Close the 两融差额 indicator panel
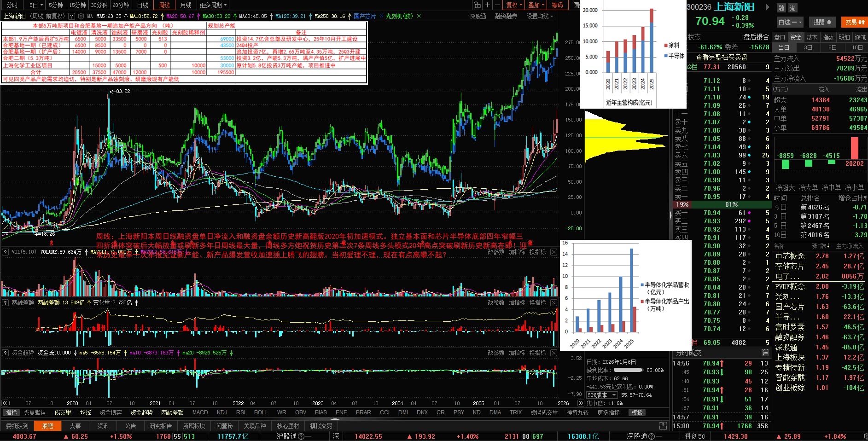 tap(553, 302)
